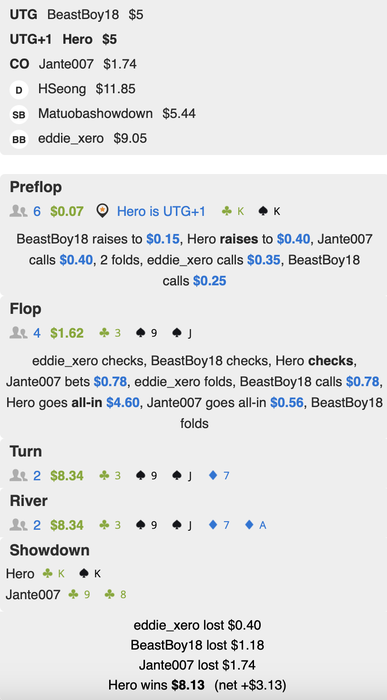387x700 pixels.
Task: Click the diamond 7 card in Turn row
Action: pos(220,476)
